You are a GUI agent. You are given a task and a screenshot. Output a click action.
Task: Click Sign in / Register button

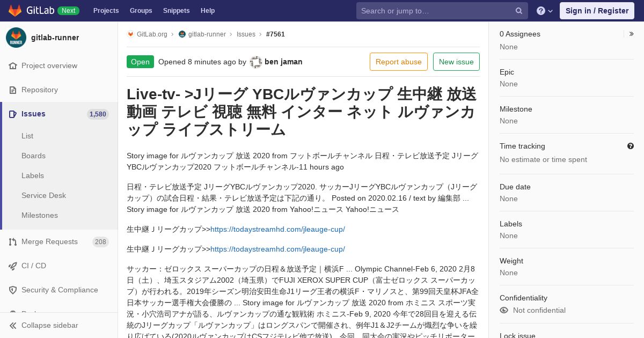(597, 11)
